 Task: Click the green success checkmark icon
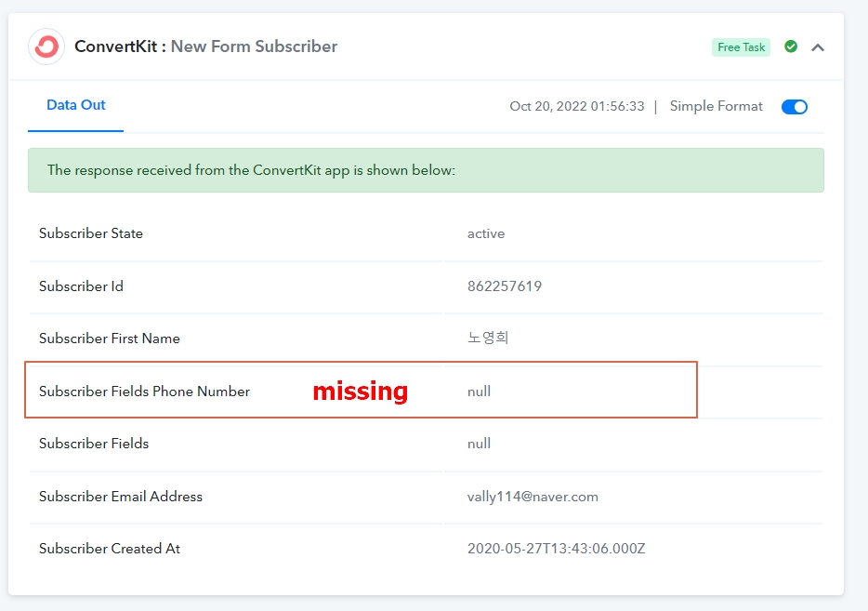(x=791, y=46)
